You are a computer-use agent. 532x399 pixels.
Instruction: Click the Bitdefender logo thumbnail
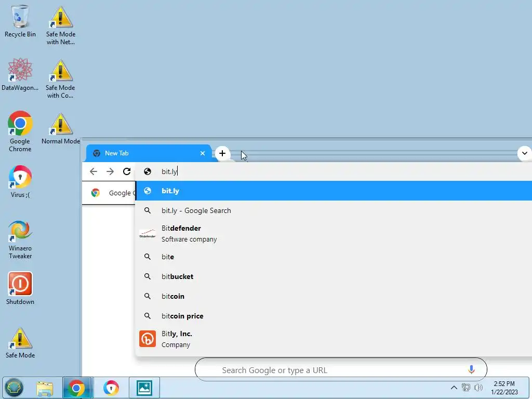[x=148, y=234]
